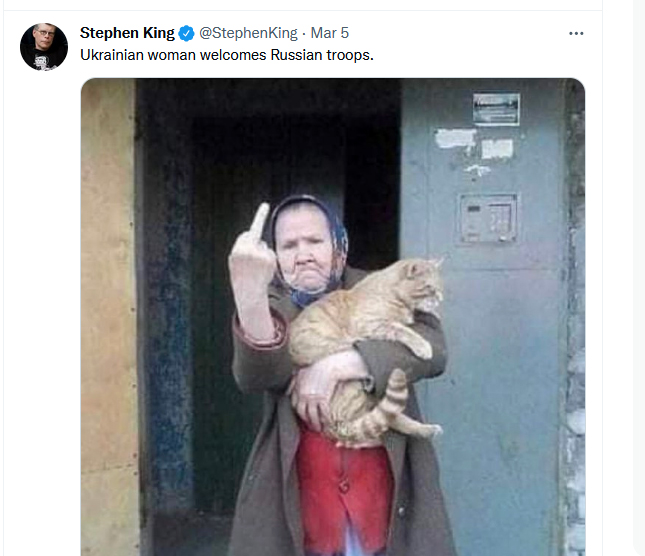The height and width of the screenshot is (556, 645).
Task: Click Stephen King's profile avatar
Action: [44, 47]
